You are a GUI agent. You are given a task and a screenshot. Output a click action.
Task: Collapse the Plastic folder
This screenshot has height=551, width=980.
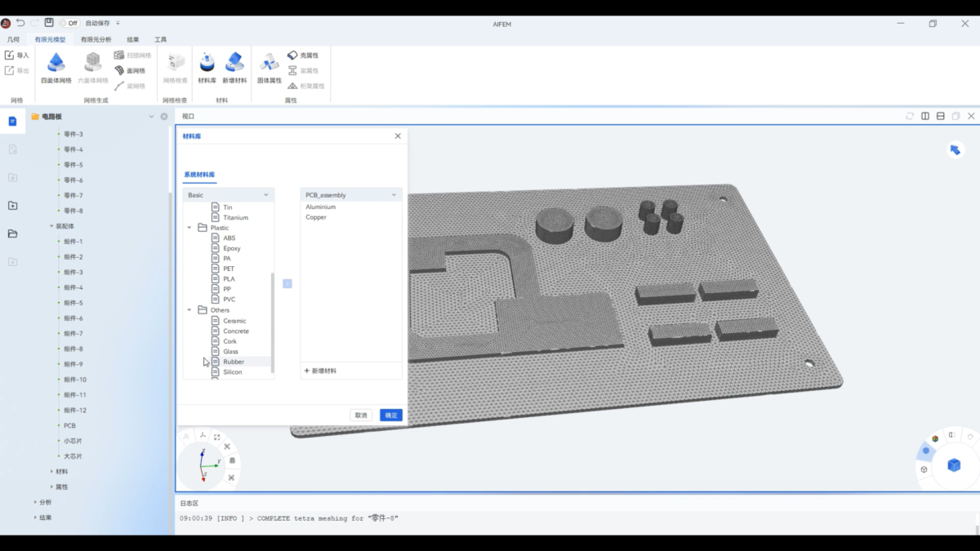click(190, 228)
